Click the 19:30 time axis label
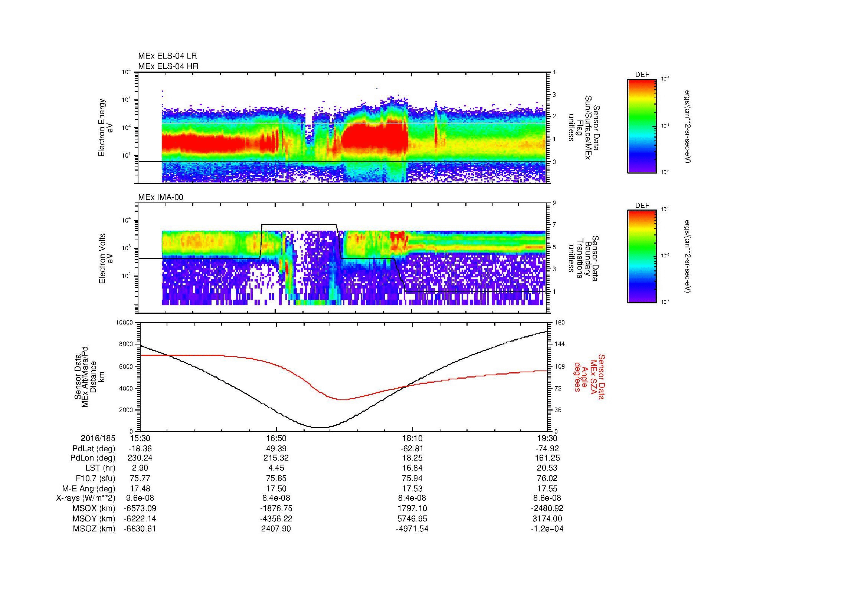Viewport: 868px width, 613px height. coord(547,438)
